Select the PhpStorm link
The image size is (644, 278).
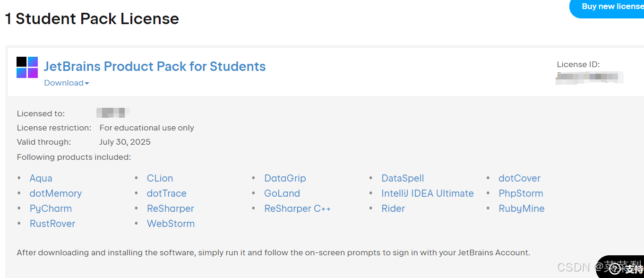pyautogui.click(x=521, y=193)
